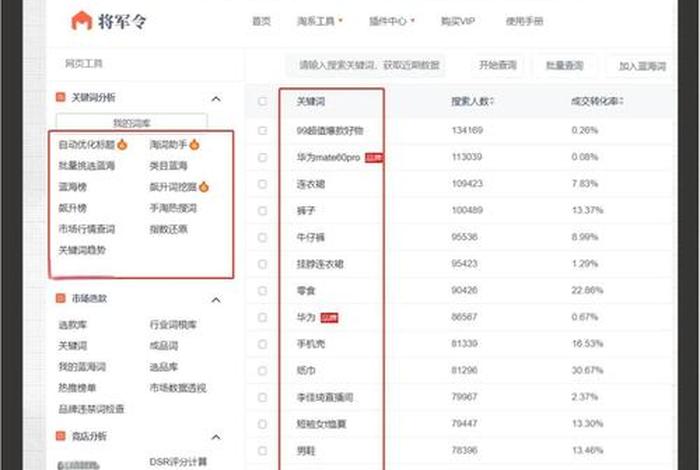
Task: Click the fire icon next to 自动优化标题
Action: (122, 144)
